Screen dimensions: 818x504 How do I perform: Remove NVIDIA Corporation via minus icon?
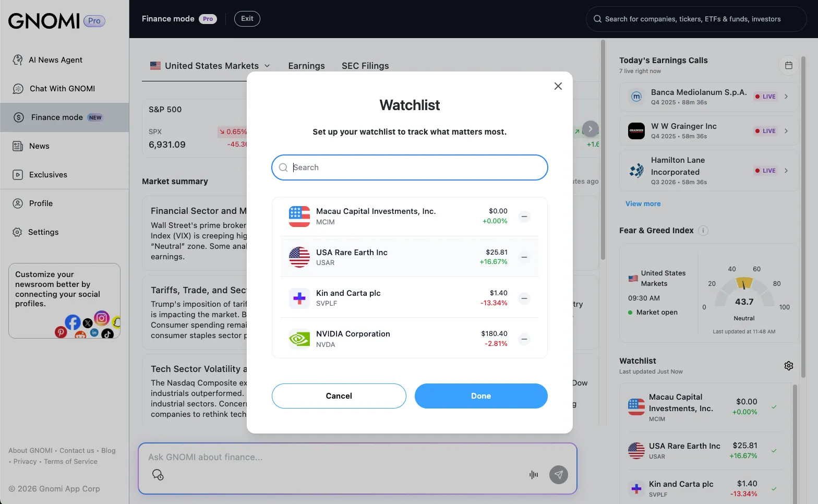click(524, 339)
